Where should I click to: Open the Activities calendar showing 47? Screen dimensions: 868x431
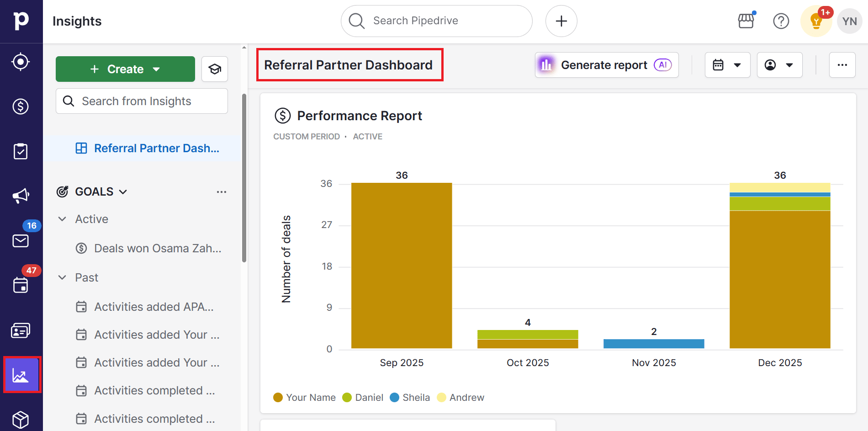(21, 284)
